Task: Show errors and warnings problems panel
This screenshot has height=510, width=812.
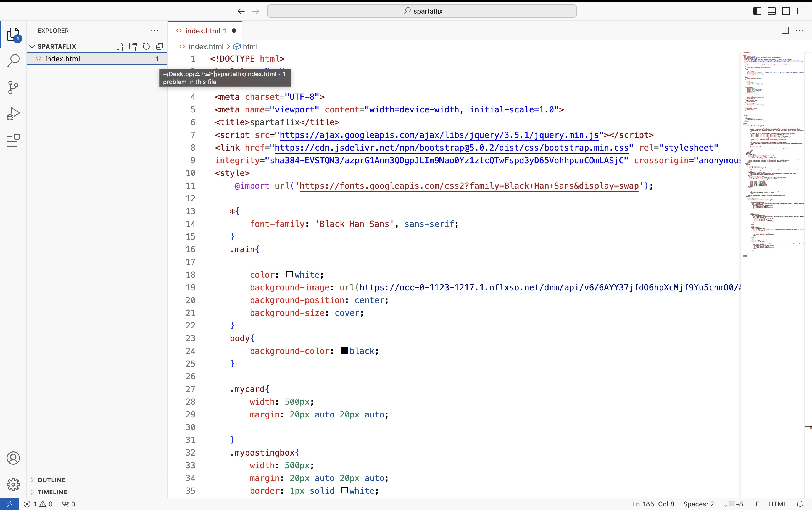Action: pyautogui.click(x=38, y=504)
